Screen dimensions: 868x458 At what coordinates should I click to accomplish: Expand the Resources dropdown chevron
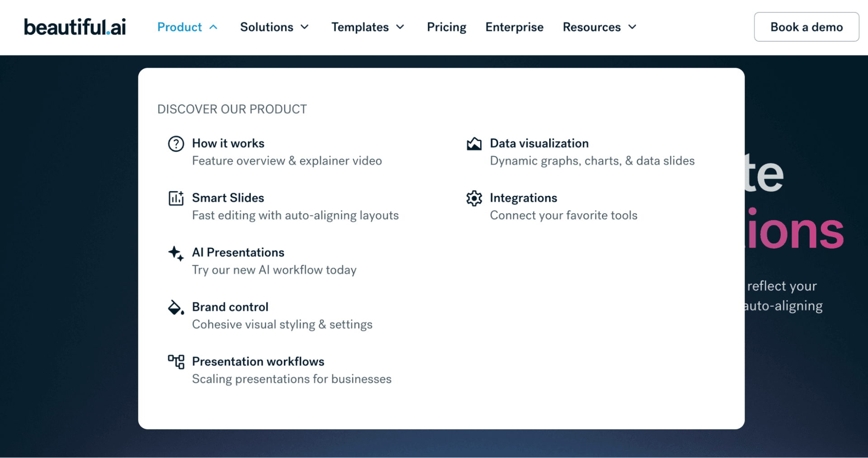click(632, 27)
